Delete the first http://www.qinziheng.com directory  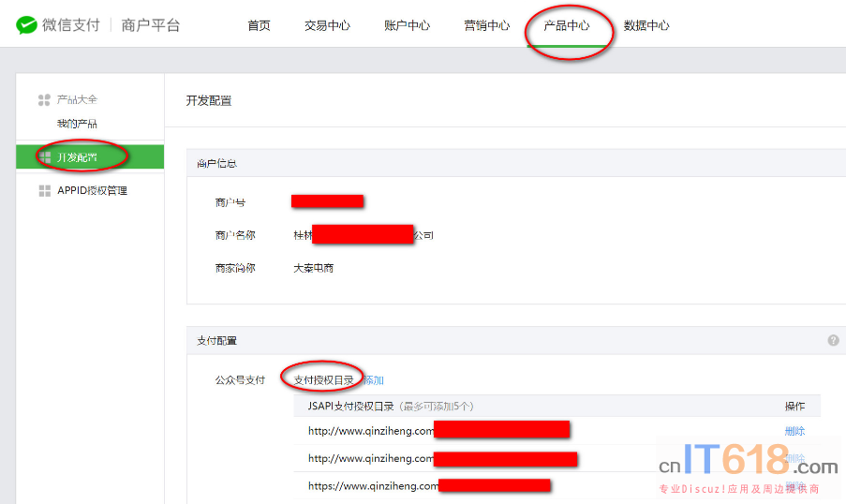click(x=794, y=431)
